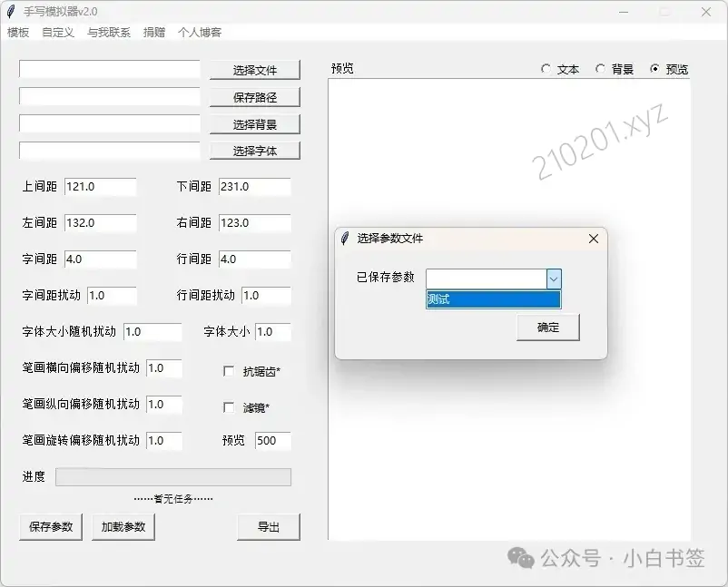
Task: Click the 笔画纵向偏移随机扰动 field
Action: tap(164, 404)
